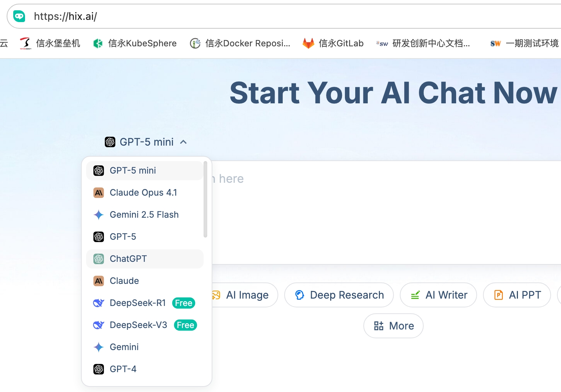Select GPT-4 from the model list
Screen dimensions: 561x392
(x=145, y=369)
